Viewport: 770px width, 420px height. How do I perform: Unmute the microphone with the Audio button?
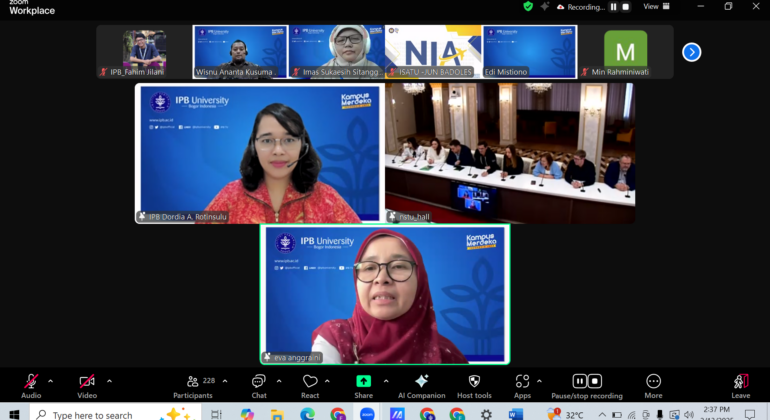click(31, 382)
